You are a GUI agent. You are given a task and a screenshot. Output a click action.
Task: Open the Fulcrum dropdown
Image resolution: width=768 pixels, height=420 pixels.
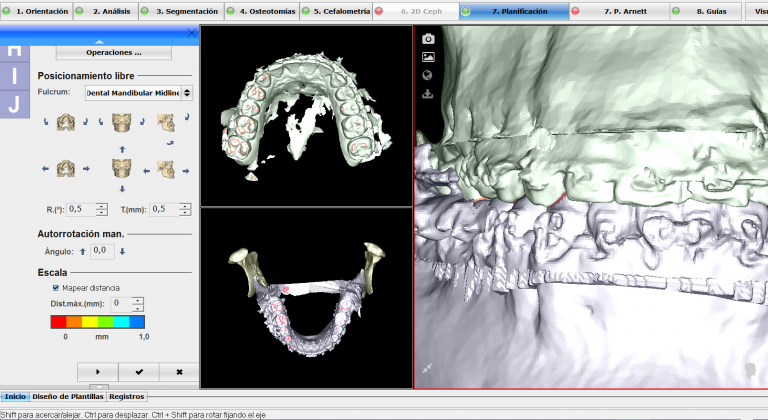click(x=139, y=93)
